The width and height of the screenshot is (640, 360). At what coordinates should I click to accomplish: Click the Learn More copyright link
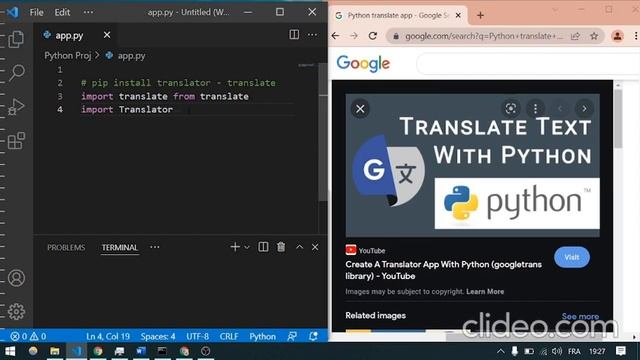click(x=485, y=291)
